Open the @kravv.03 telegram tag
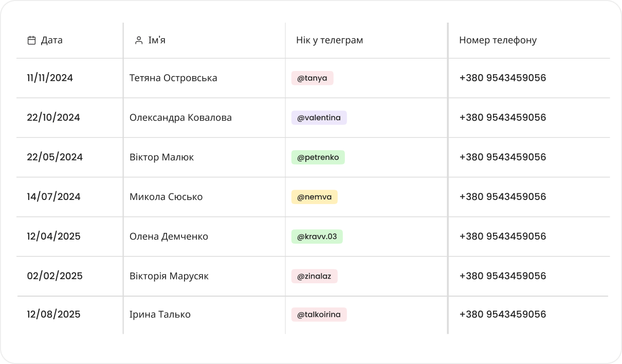The width and height of the screenshot is (622, 364). (x=317, y=236)
